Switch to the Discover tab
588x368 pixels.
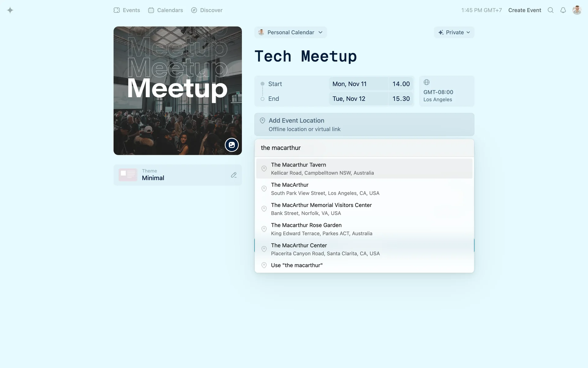(207, 10)
